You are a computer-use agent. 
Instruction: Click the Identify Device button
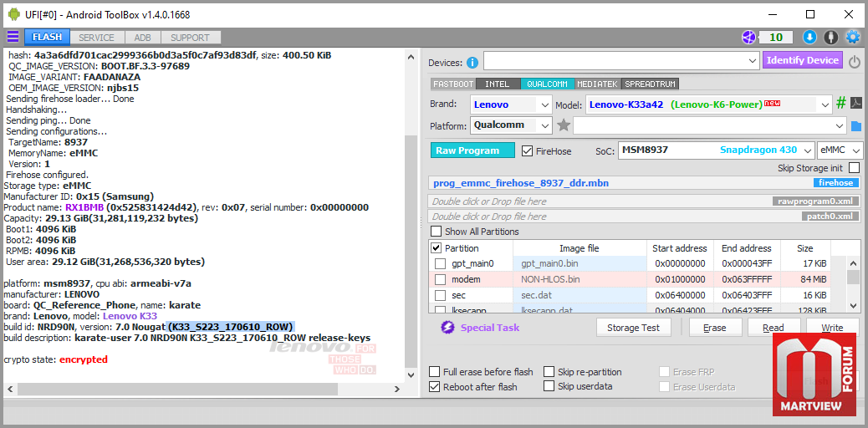[803, 60]
